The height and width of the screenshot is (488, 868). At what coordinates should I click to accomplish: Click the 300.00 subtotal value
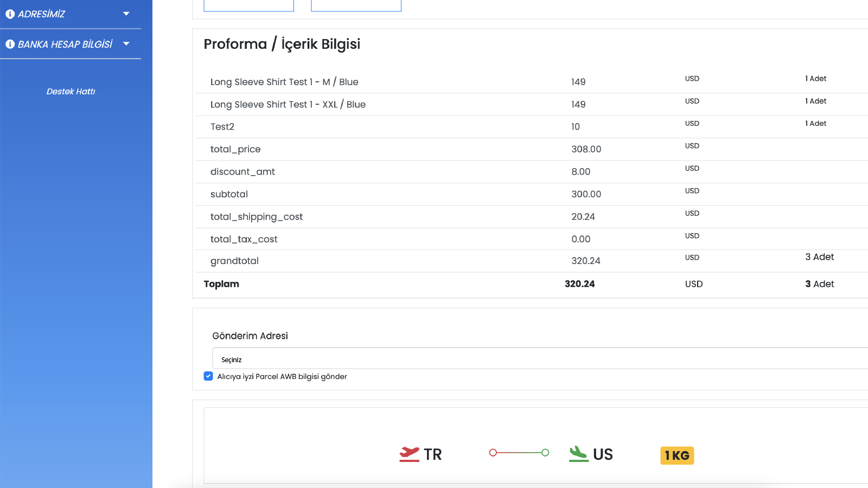point(586,194)
